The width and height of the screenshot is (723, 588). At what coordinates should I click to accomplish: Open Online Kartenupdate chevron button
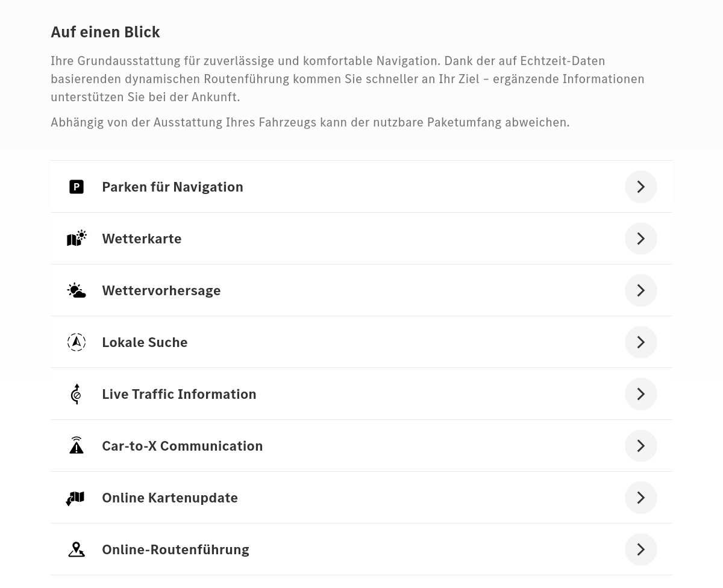(641, 498)
